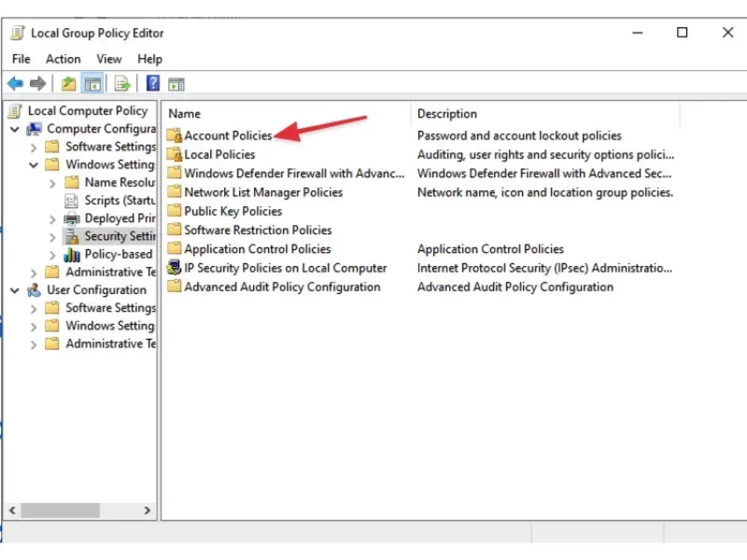Open the File menu

(x=21, y=59)
